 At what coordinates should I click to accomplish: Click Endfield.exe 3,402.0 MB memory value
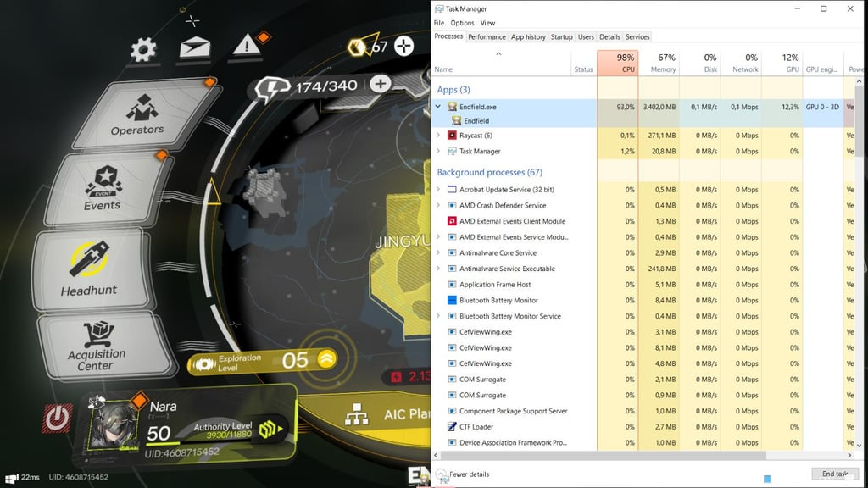click(x=659, y=107)
